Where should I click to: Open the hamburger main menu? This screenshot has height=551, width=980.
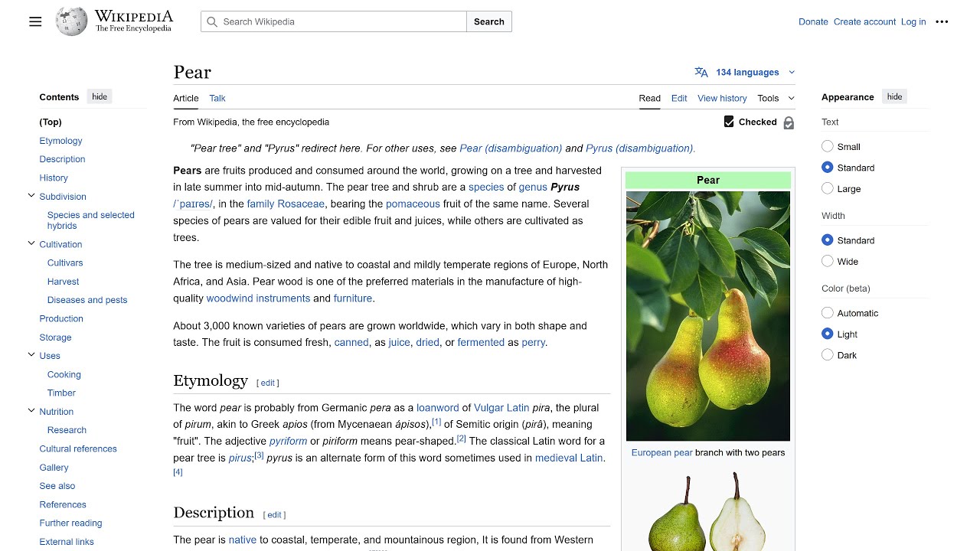click(35, 21)
